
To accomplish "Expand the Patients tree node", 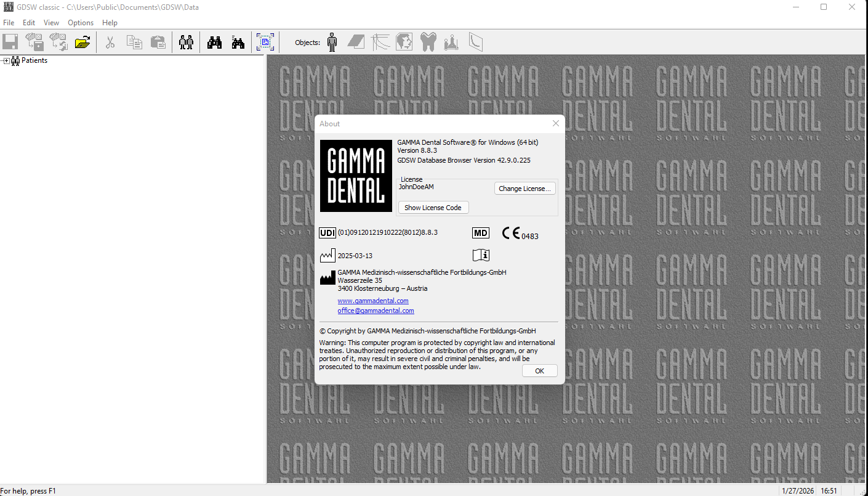I will coord(6,60).
